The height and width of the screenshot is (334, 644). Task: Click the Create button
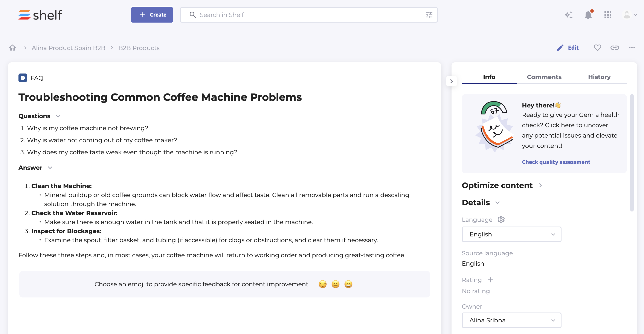(x=152, y=15)
